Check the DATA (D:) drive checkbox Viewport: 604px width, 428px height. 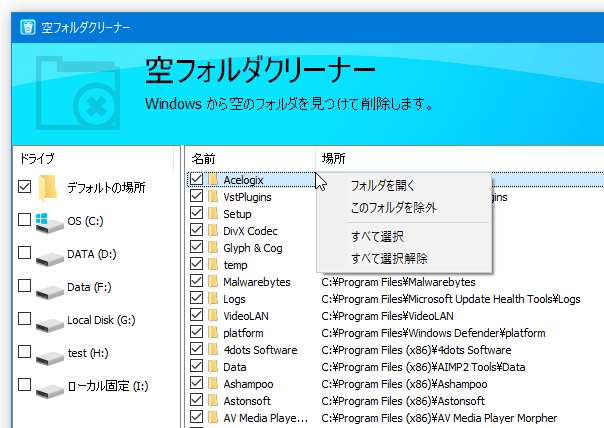[25, 253]
